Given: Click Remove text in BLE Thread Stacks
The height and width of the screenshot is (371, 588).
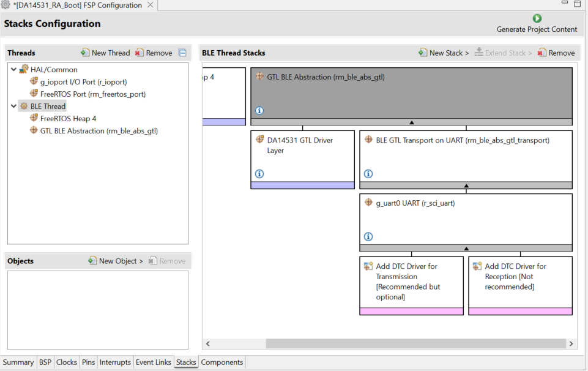Looking at the screenshot, I should (561, 53).
